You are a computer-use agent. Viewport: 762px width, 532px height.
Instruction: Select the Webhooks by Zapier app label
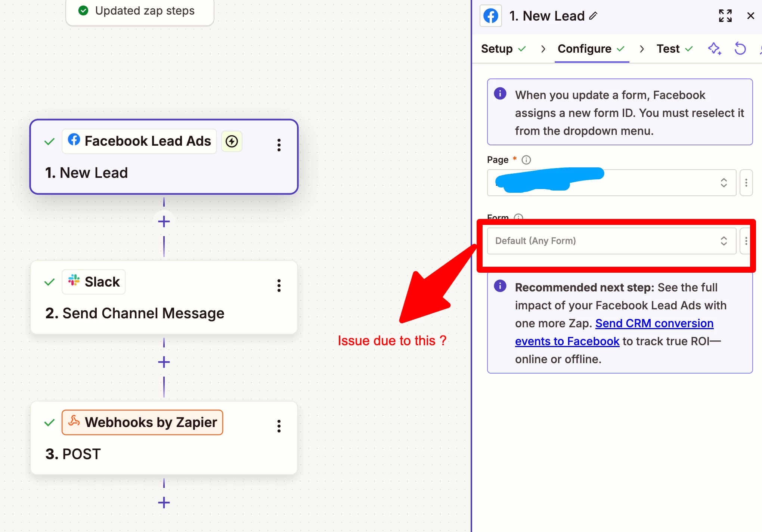[x=142, y=423]
